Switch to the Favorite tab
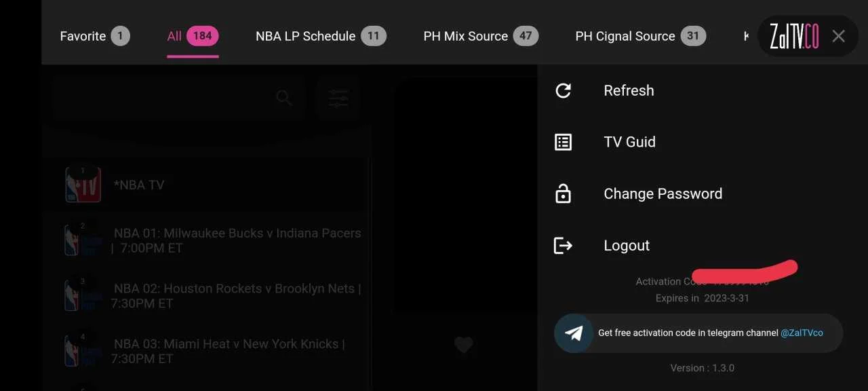This screenshot has width=868, height=391. [x=95, y=36]
